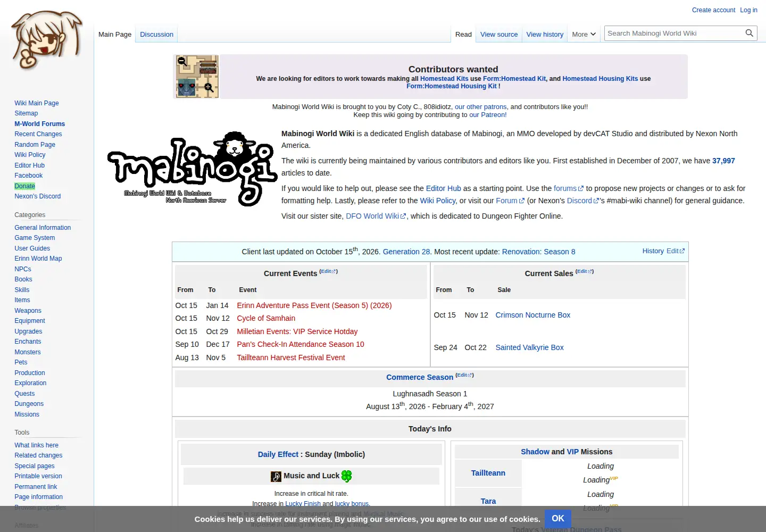This screenshot has width=766, height=532.
Task: Open the View source tab
Action: 499,34
